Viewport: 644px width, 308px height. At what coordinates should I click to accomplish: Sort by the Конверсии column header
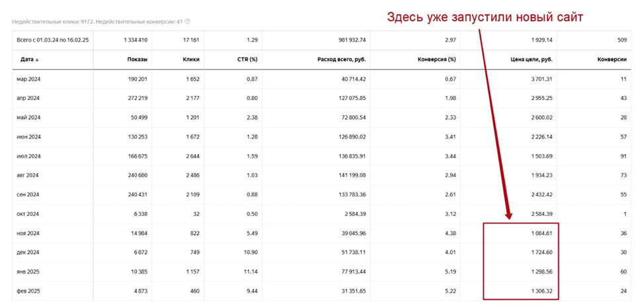pos(612,60)
